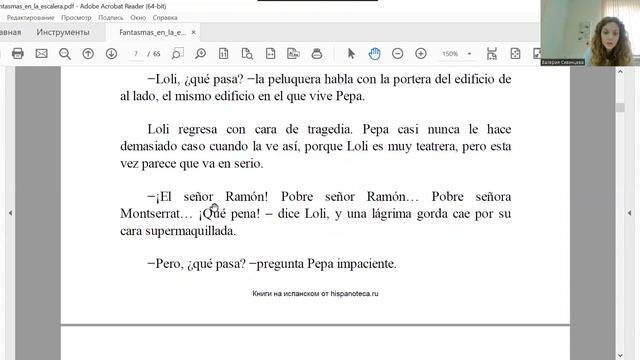Click the footer text 'hispanoteca.ru'
The image size is (640, 360).
pyautogui.click(x=354, y=293)
